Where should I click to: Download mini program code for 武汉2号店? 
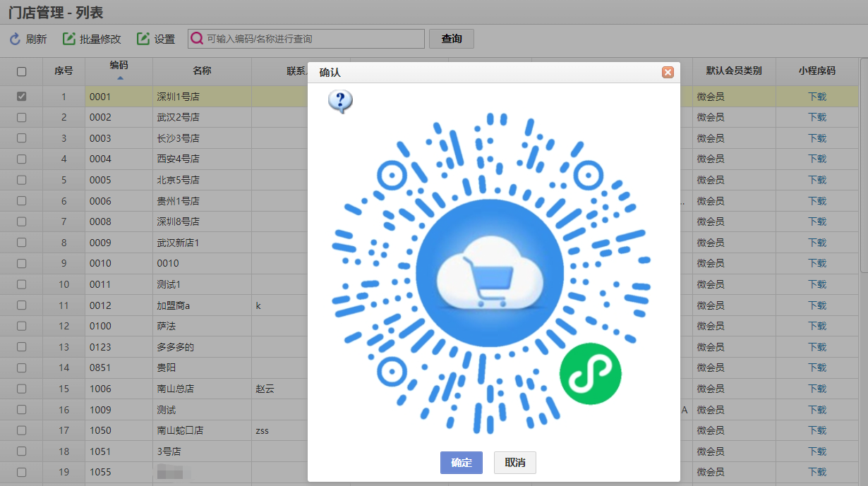(x=817, y=117)
